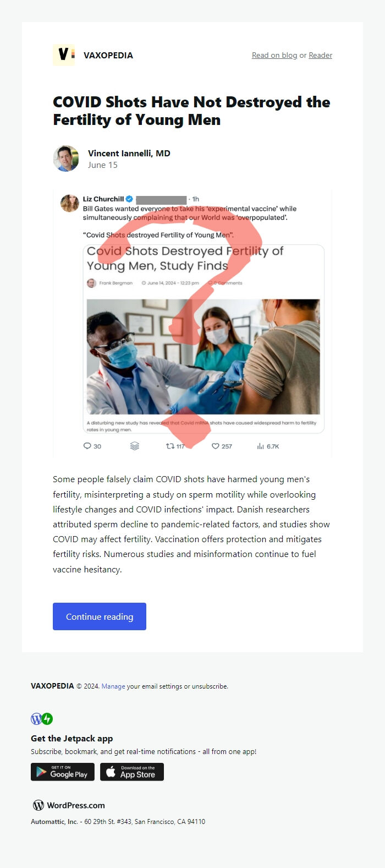Click the vaccination photo in the tweet

[x=204, y=357]
